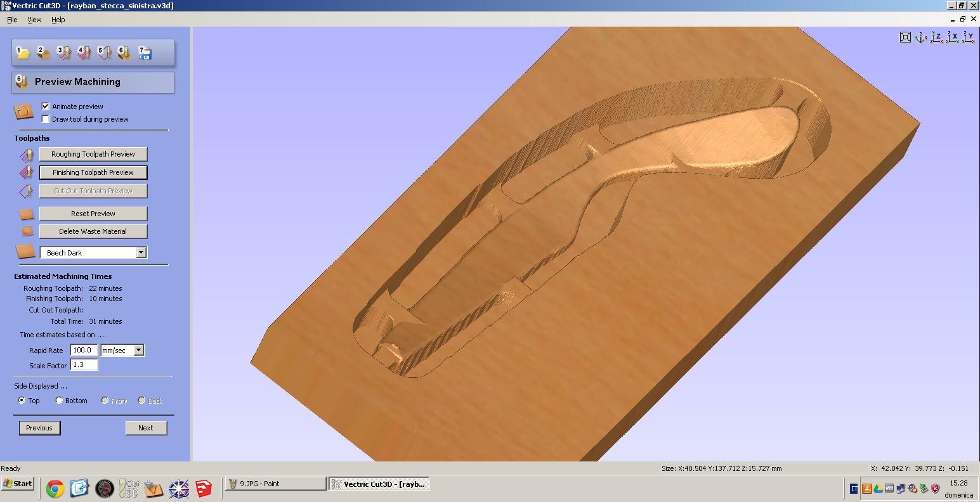View the model down the Z axis
This screenshot has width=980, height=502.
[x=937, y=37]
